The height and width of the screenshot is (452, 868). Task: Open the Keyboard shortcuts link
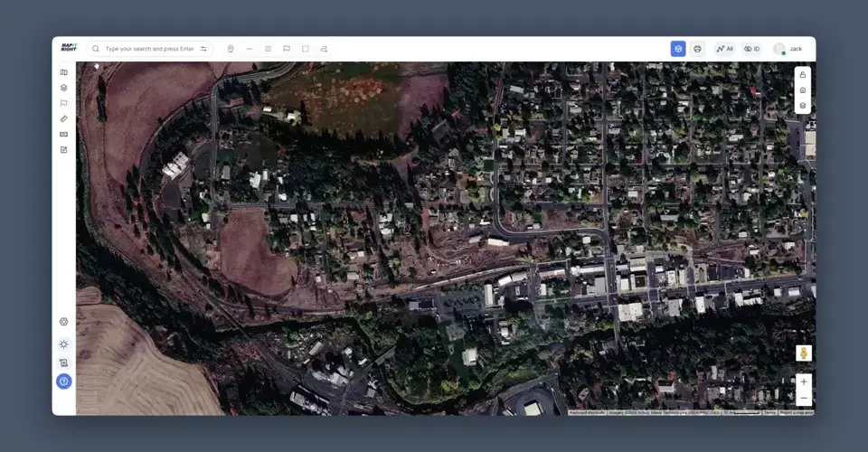coord(587,413)
